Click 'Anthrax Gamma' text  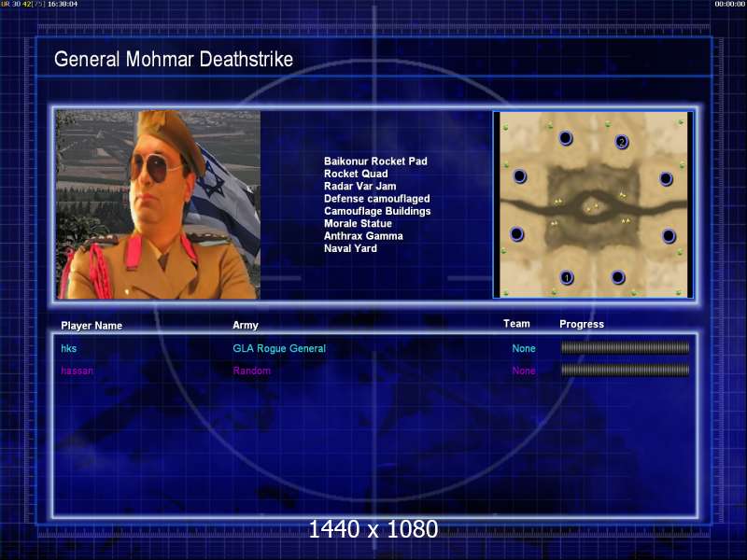click(363, 236)
